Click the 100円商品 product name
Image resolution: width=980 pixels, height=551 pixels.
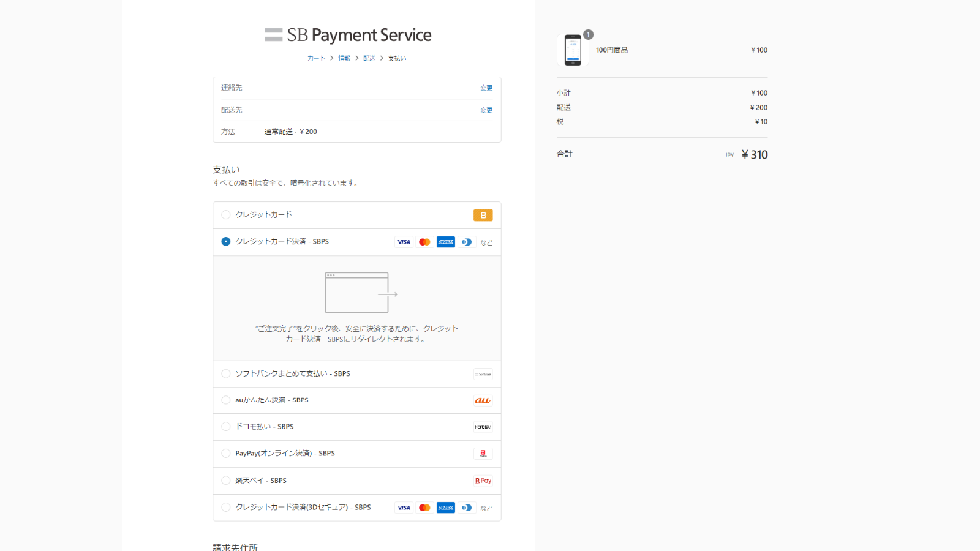[612, 50]
